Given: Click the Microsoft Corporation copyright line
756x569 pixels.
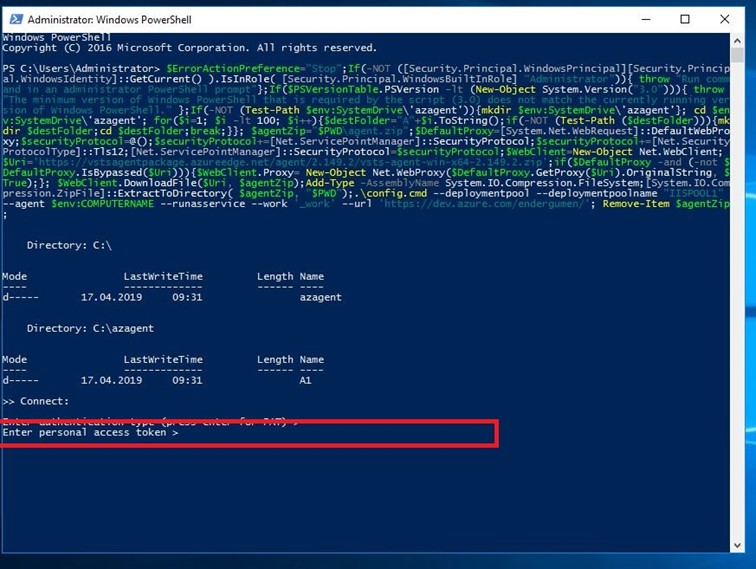Looking at the screenshot, I should pos(189,48).
